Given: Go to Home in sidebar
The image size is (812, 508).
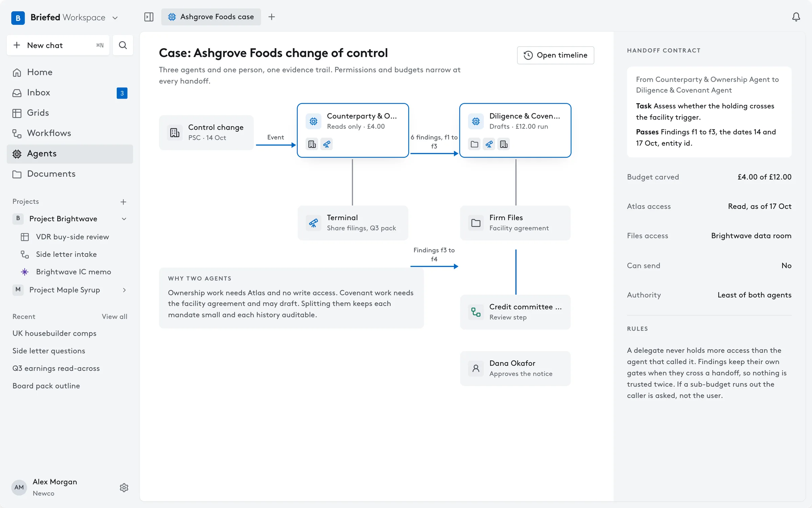Looking at the screenshot, I should [70, 72].
